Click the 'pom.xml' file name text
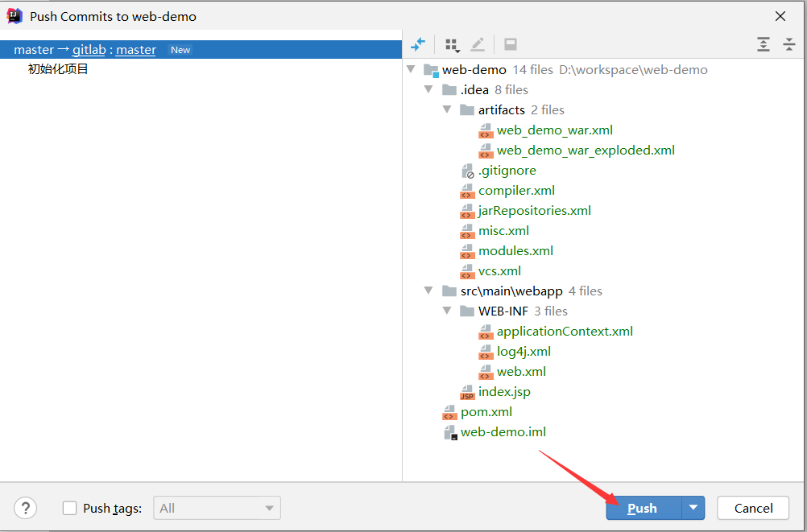807x532 pixels. point(486,412)
